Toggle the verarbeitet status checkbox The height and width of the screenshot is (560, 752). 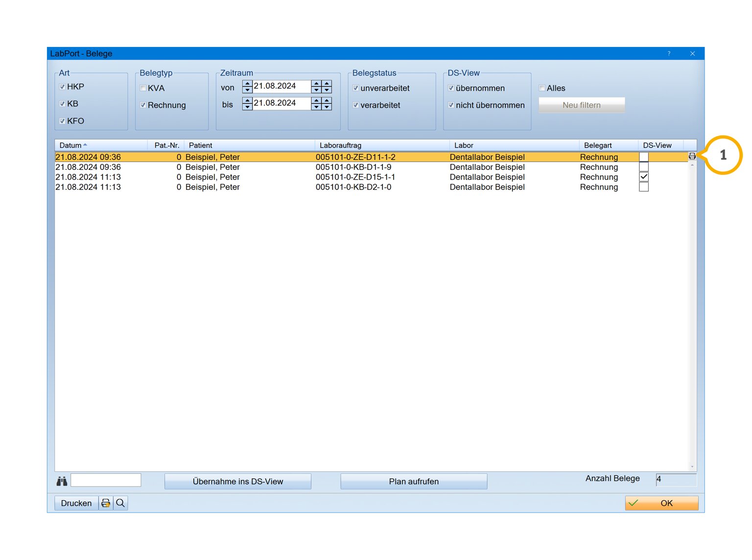pyautogui.click(x=355, y=105)
